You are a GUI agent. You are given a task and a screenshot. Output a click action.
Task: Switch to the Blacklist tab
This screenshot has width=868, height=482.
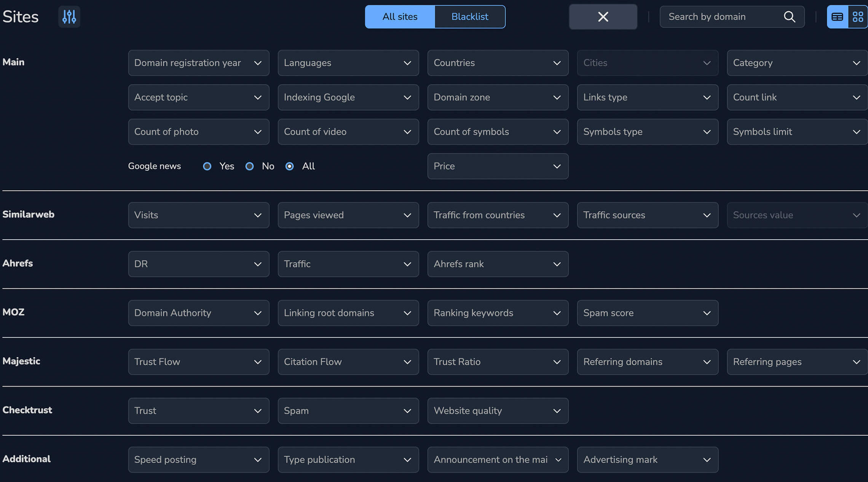(x=470, y=17)
